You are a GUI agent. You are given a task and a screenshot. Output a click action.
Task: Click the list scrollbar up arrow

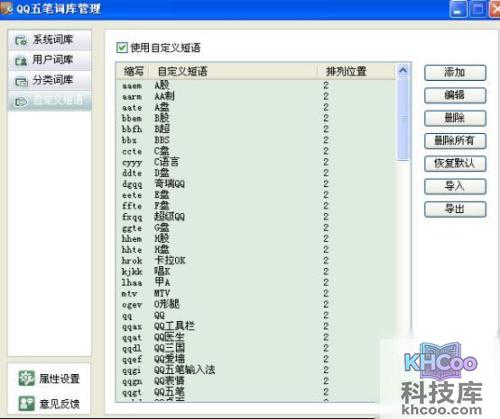tap(403, 70)
